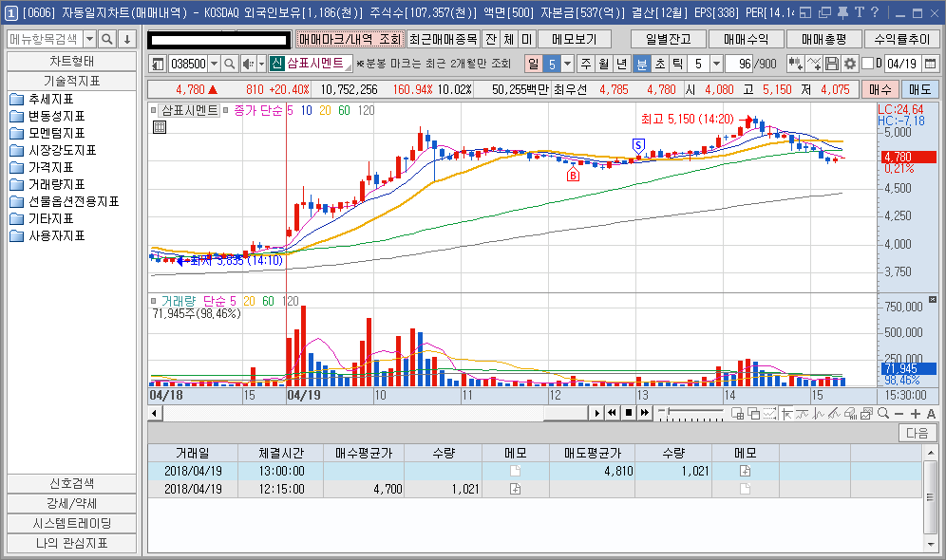Viewport: 946px width, 560px height.
Task: Open the calendar date picker icon
Action: 930,64
